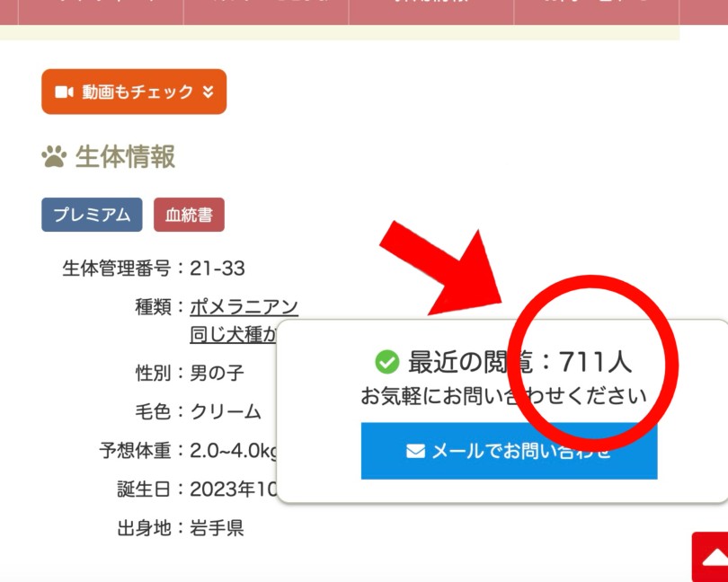The height and width of the screenshot is (582, 728).
Task: Click the red scroll-to-top arrow button
Action: click(x=710, y=560)
